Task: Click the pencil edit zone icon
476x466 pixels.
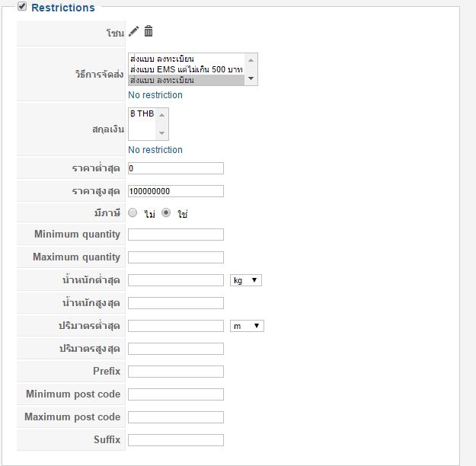Action: (x=134, y=31)
